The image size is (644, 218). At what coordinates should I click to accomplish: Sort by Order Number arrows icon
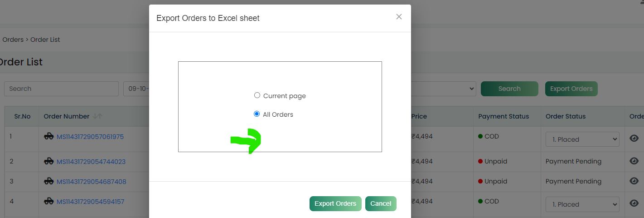(x=97, y=116)
